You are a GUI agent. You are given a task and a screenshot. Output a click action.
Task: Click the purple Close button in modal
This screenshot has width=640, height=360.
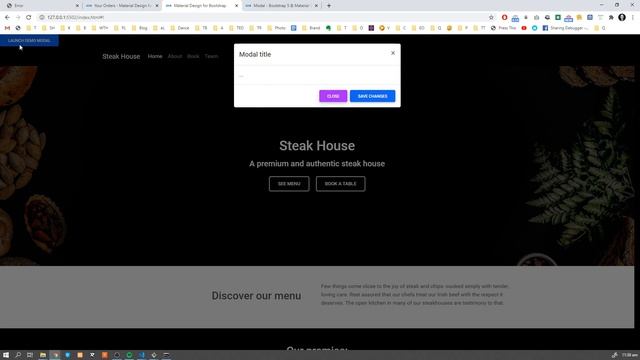(x=333, y=96)
